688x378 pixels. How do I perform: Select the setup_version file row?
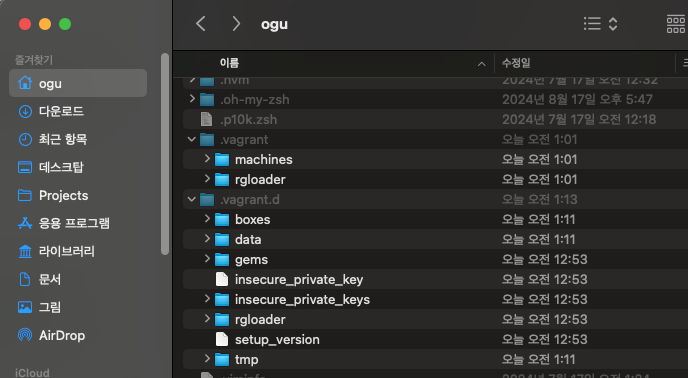[x=435, y=339]
